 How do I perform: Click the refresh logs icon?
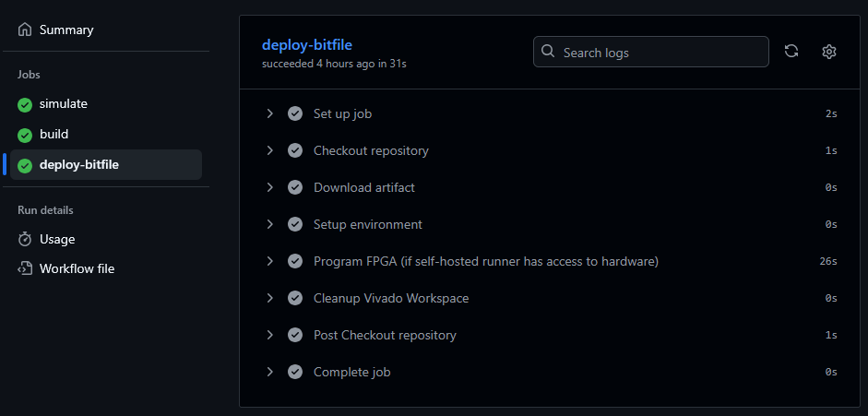pos(791,52)
